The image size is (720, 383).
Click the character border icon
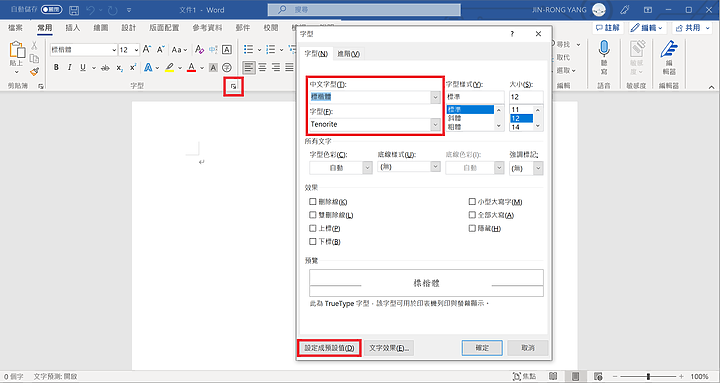pyautogui.click(x=226, y=49)
